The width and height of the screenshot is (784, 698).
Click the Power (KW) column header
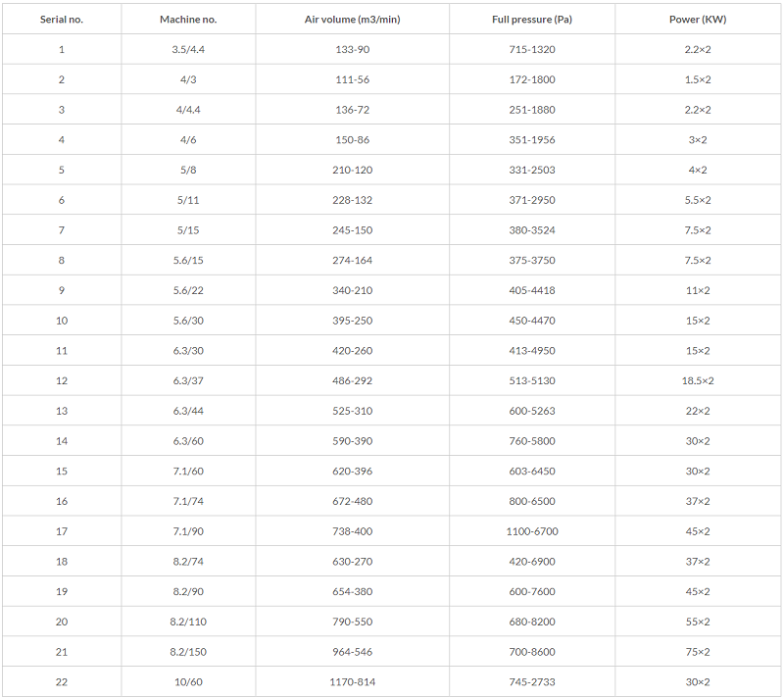pyautogui.click(x=698, y=20)
